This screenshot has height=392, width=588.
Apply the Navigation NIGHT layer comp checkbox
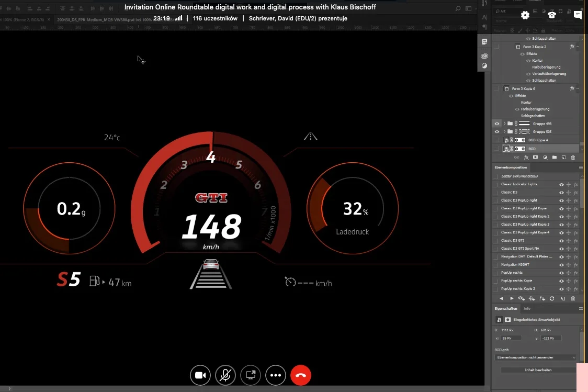(x=496, y=264)
